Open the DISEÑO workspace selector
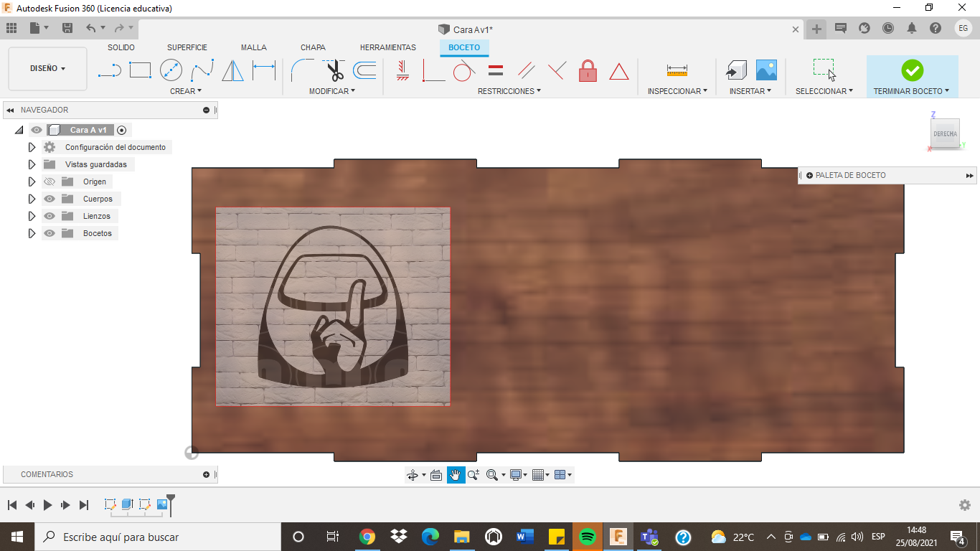 click(47, 68)
